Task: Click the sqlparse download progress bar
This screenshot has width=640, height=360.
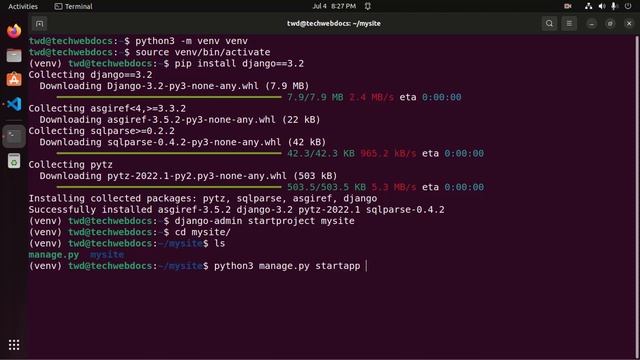Action: point(169,153)
